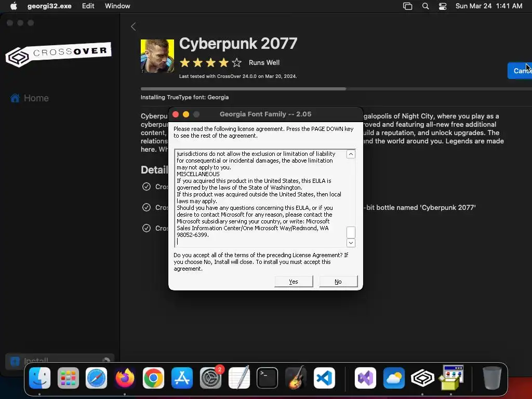Open the installer package icon in Dock
Viewport: 532px width, 399px height.
pos(451,378)
